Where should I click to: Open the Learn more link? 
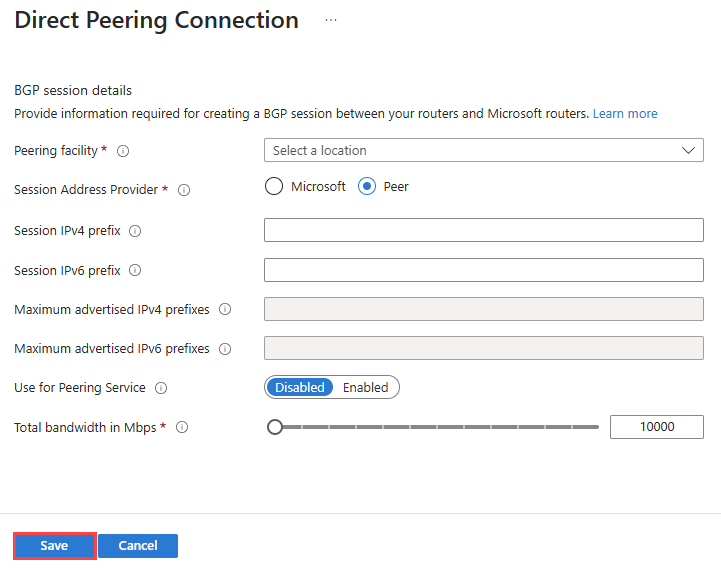[625, 114]
